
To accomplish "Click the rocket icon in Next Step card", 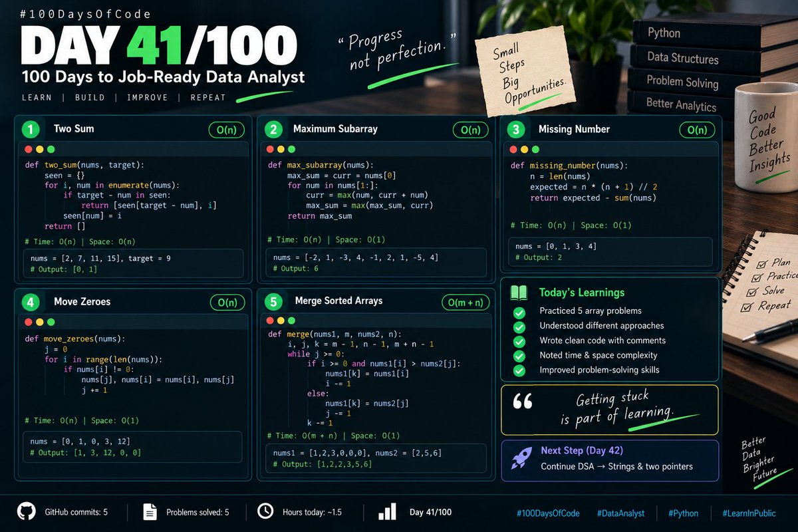I will [x=521, y=459].
